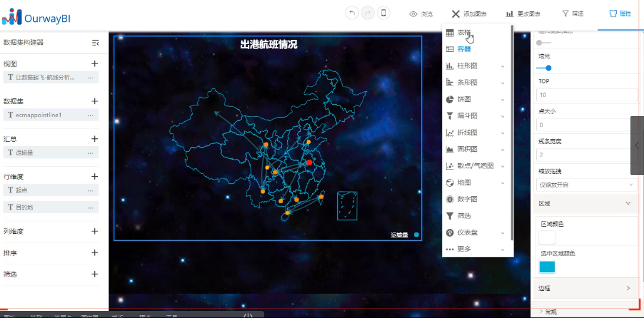Add a 筛选 condition in left panel

(94, 274)
